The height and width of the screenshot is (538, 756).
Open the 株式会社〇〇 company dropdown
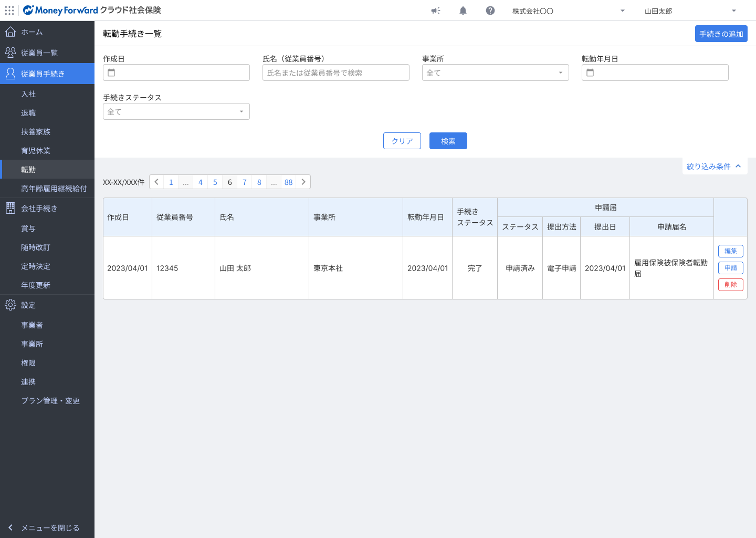569,11
